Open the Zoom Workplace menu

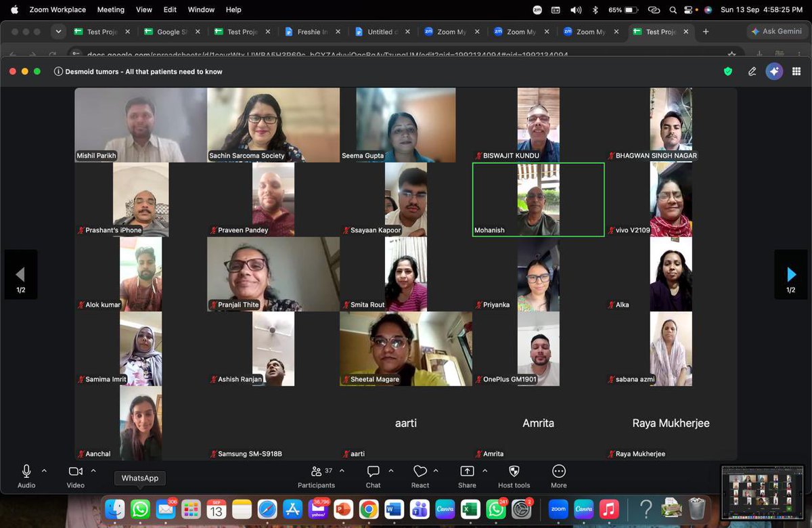point(58,10)
